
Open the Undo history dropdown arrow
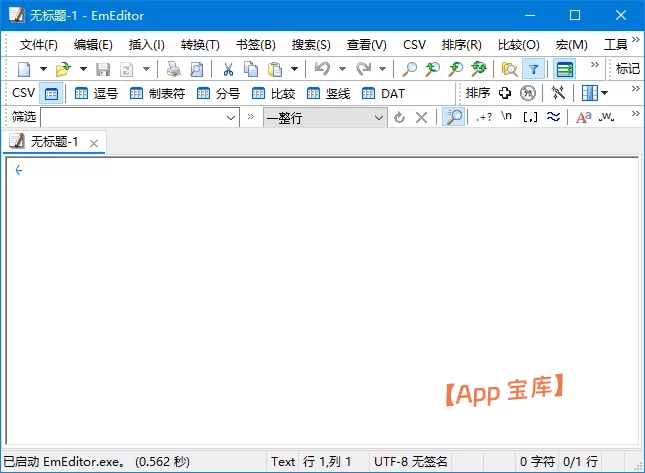tap(342, 69)
